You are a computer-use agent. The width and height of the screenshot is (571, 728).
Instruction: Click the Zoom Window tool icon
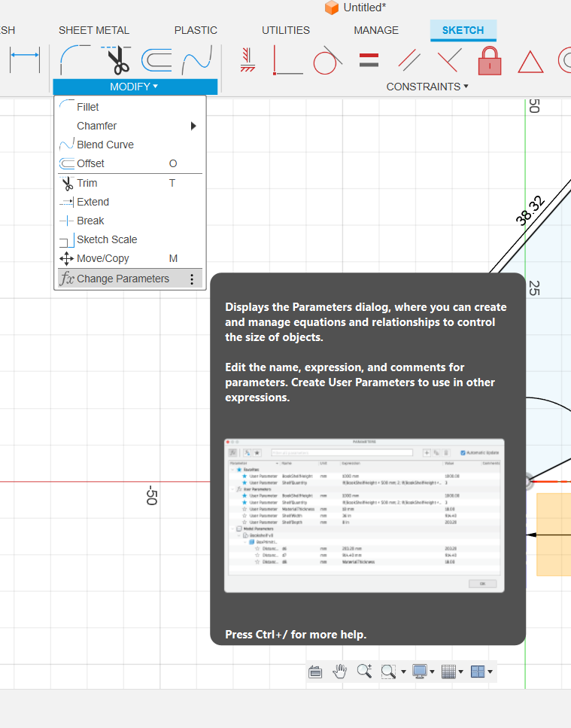[388, 672]
